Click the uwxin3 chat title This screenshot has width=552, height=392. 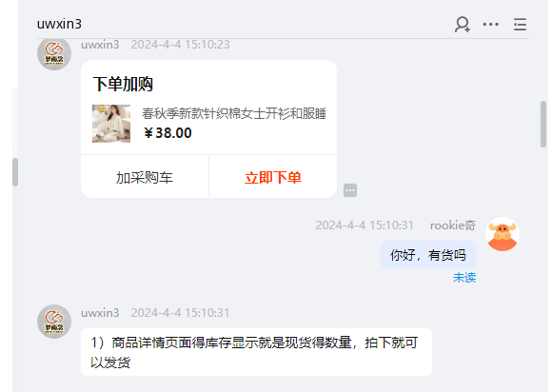tap(59, 24)
